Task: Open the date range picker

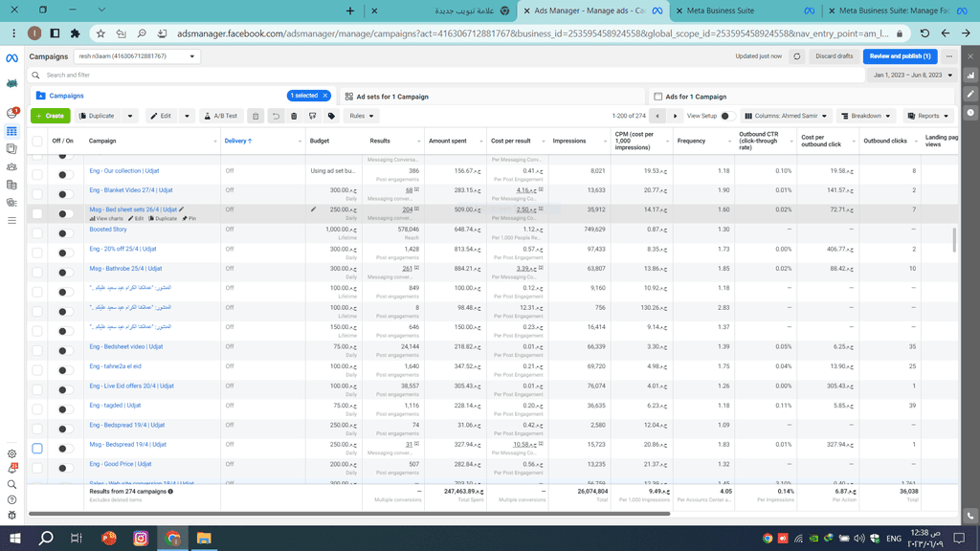Action: pos(912,75)
